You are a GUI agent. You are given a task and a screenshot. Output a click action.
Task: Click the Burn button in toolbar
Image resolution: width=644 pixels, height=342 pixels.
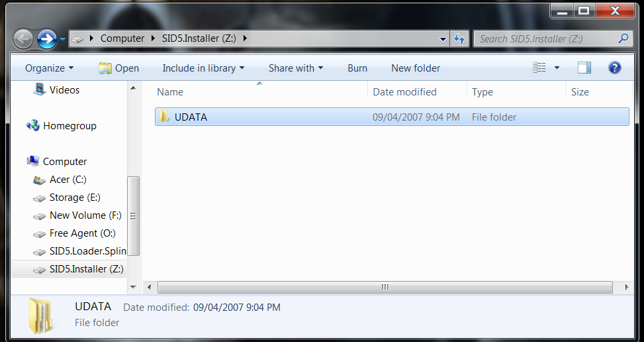click(357, 68)
